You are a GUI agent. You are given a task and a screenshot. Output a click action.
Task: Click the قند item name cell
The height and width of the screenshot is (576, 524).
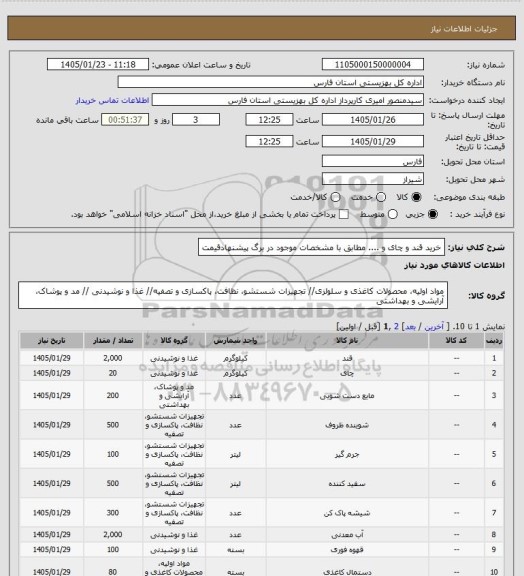347,358
